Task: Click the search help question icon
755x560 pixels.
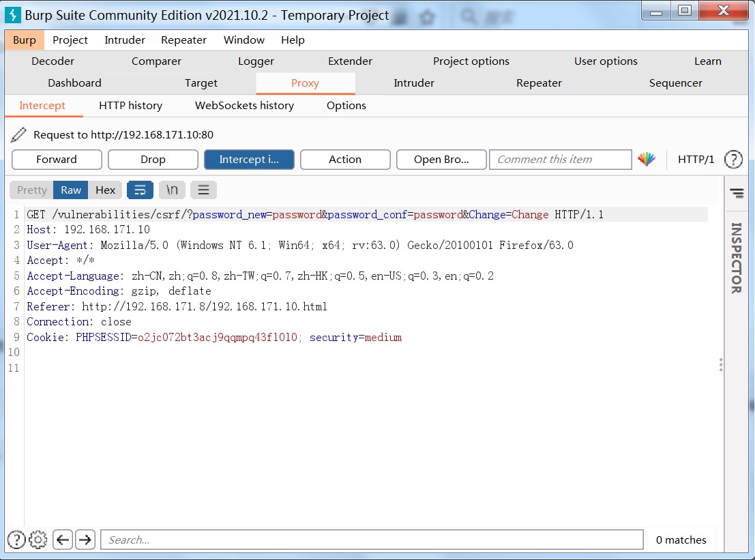Action: (x=16, y=540)
